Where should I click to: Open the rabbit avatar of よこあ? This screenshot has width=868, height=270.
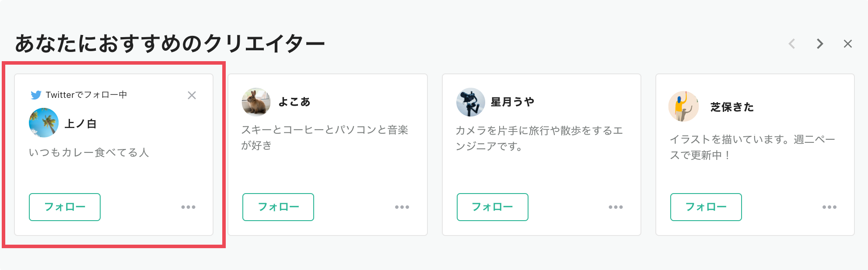click(x=256, y=102)
